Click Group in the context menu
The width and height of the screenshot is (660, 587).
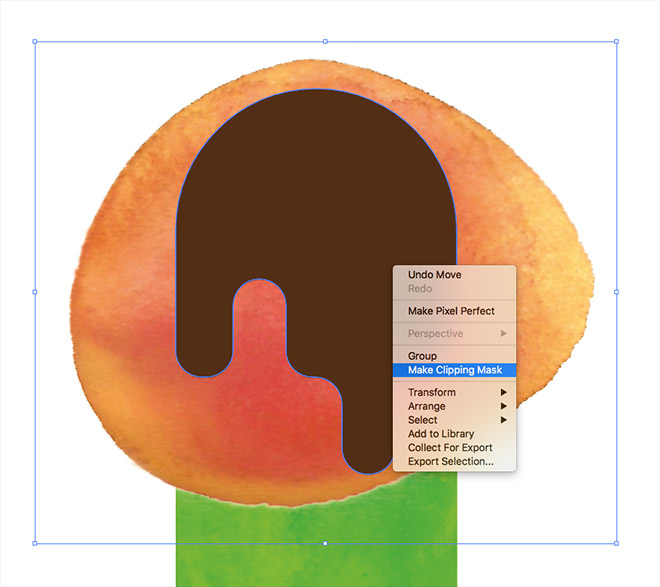[455, 356]
